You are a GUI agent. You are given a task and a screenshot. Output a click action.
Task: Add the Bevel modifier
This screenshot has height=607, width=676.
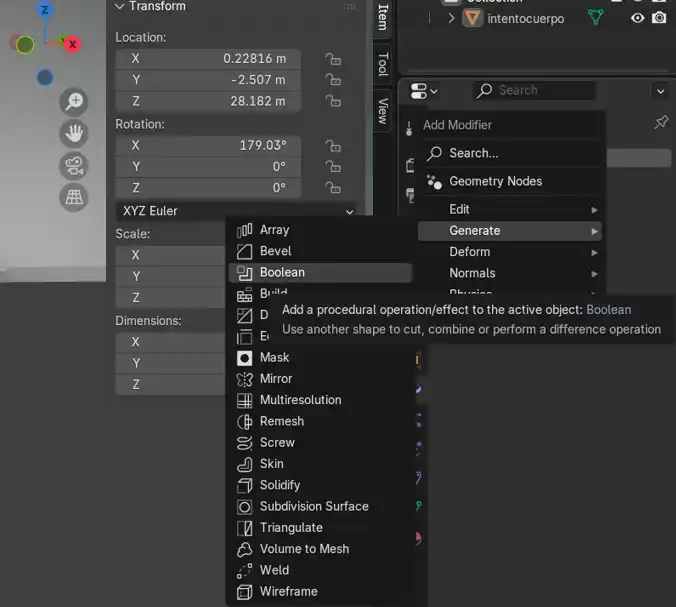(x=320, y=251)
